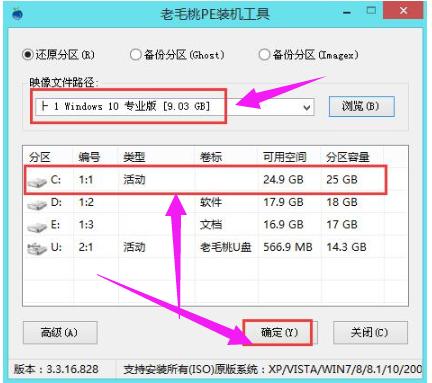Image resolution: width=432 pixels, height=383 pixels.
Task: Select the 还原分区 (R) radio button
Action: (x=28, y=54)
